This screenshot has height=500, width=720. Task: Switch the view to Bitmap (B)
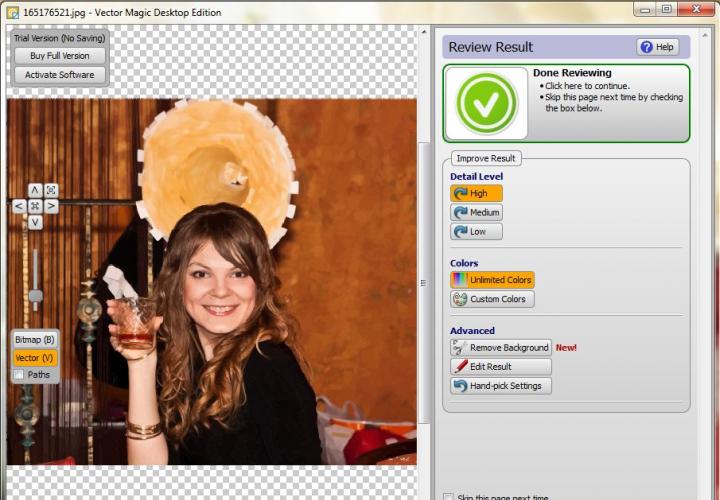point(35,340)
